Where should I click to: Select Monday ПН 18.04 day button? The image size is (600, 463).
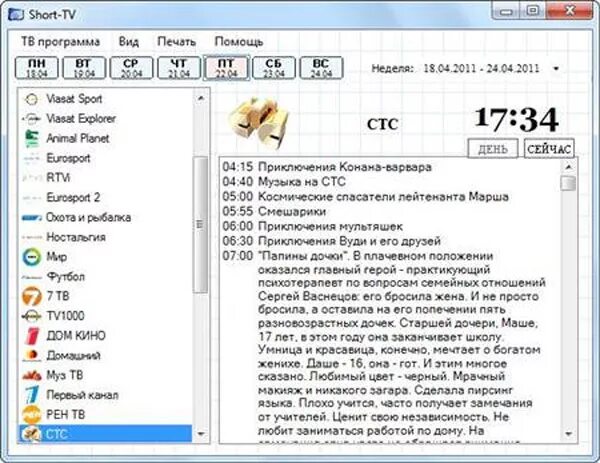click(x=37, y=68)
